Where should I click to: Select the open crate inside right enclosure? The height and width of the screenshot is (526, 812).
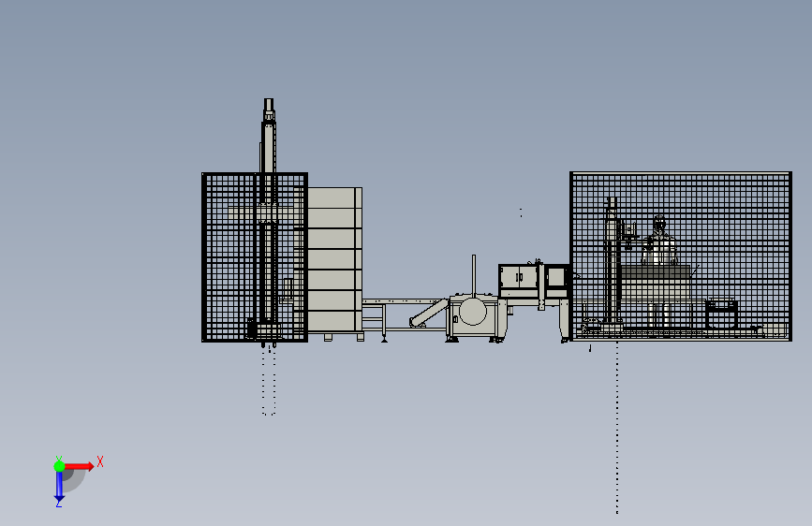pos(721,314)
